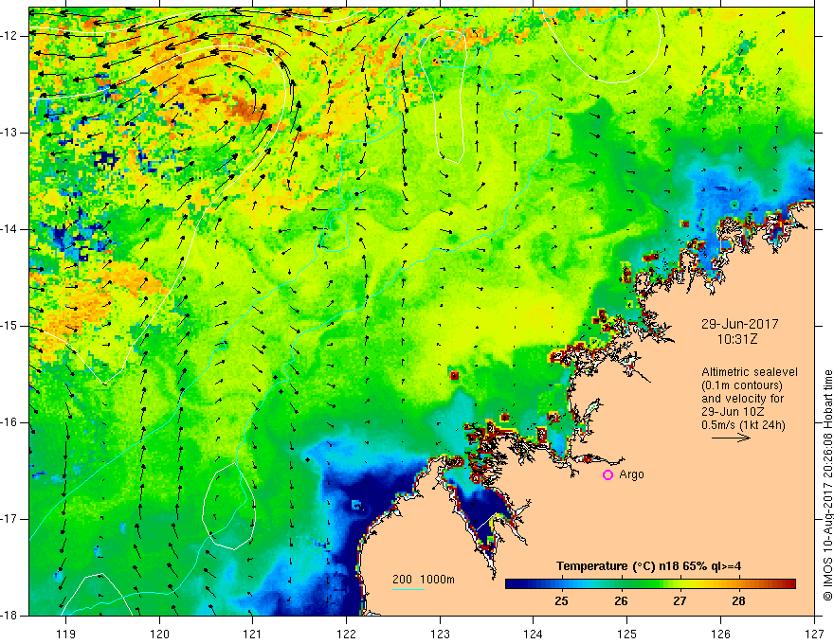Click the velocity scale reference arrow
834x644 pixels.
tap(731, 438)
